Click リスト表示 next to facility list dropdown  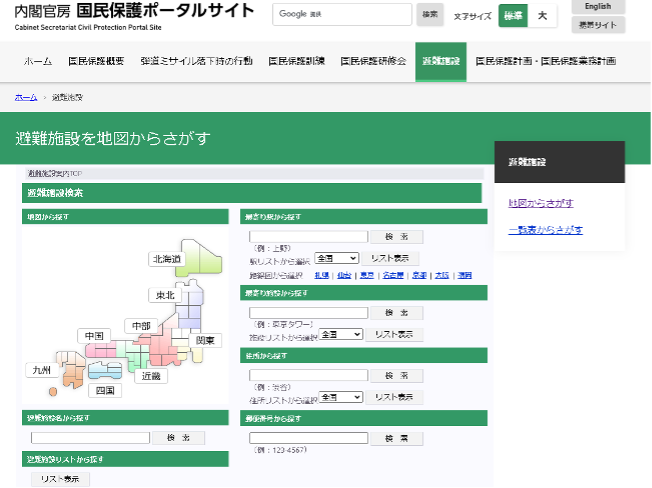coord(394,334)
